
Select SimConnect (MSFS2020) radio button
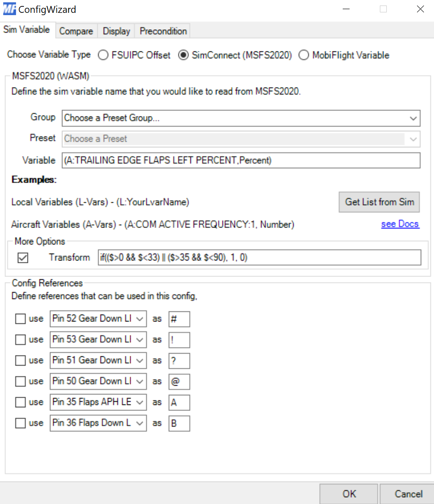235,55
